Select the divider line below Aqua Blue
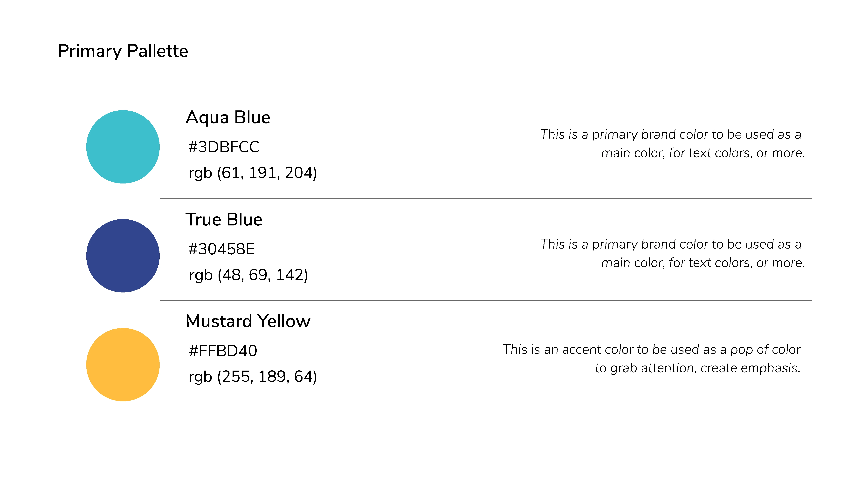 coord(485,199)
